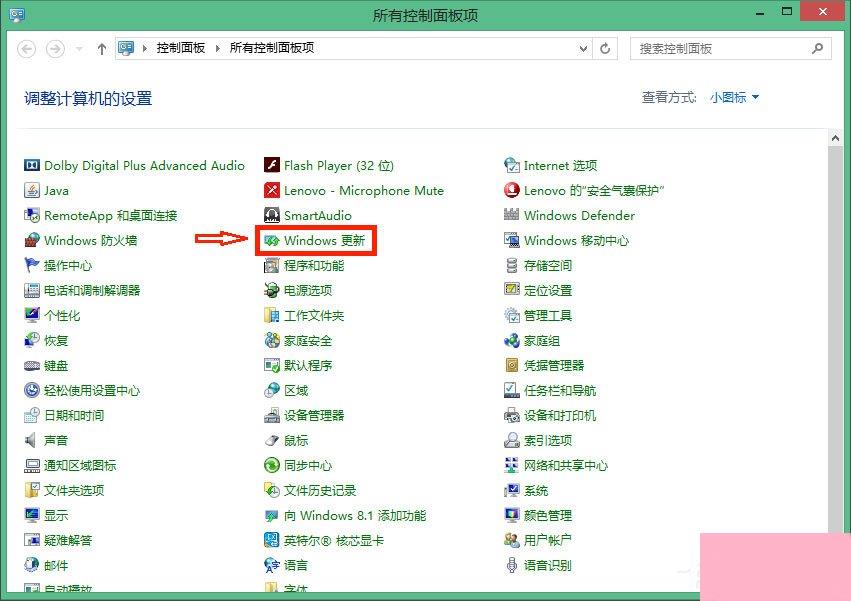Open the 任务栏和导航 link

pos(560,390)
